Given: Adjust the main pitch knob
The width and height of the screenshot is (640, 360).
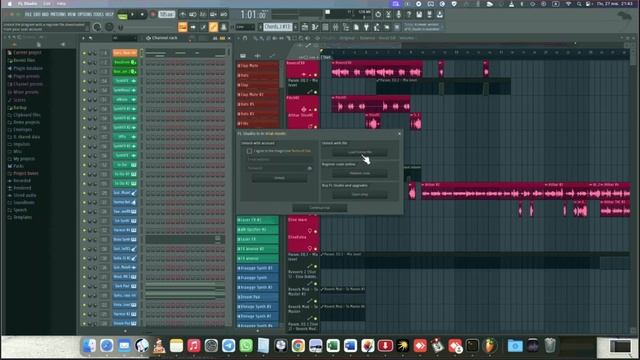Looking at the screenshot, I should 109,27.
